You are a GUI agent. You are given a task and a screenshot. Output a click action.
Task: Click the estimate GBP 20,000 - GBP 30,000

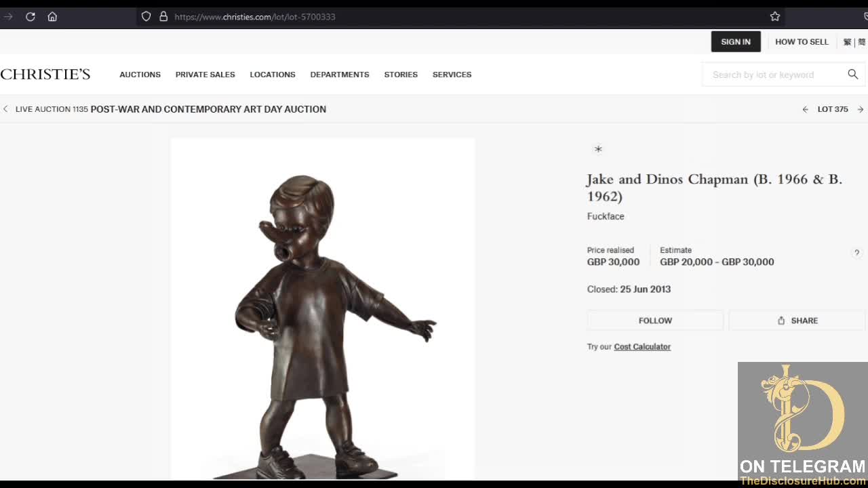point(717,262)
